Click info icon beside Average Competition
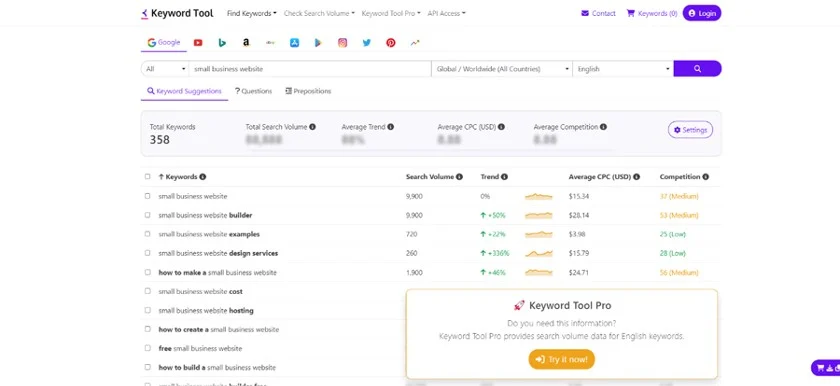The height and width of the screenshot is (386, 840). pyautogui.click(x=604, y=127)
